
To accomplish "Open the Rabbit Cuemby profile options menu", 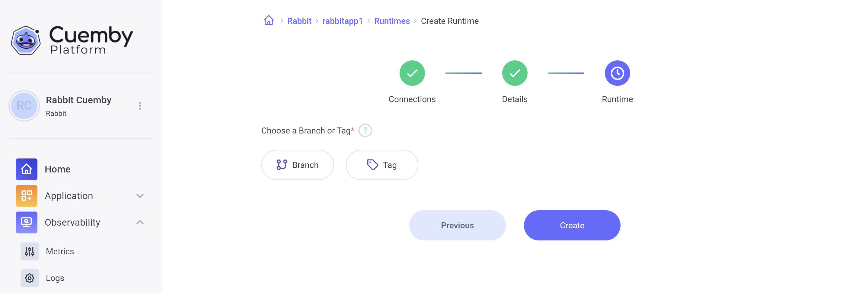I will pyautogui.click(x=140, y=105).
